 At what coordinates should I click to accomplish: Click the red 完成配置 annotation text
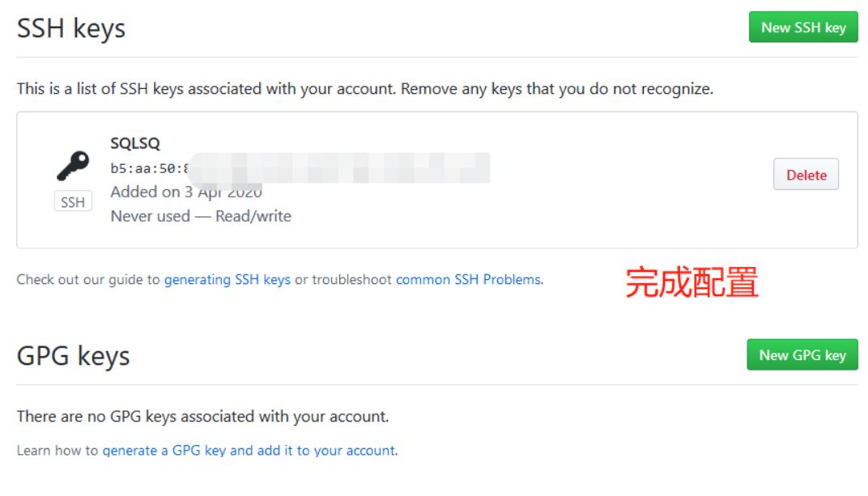click(691, 283)
